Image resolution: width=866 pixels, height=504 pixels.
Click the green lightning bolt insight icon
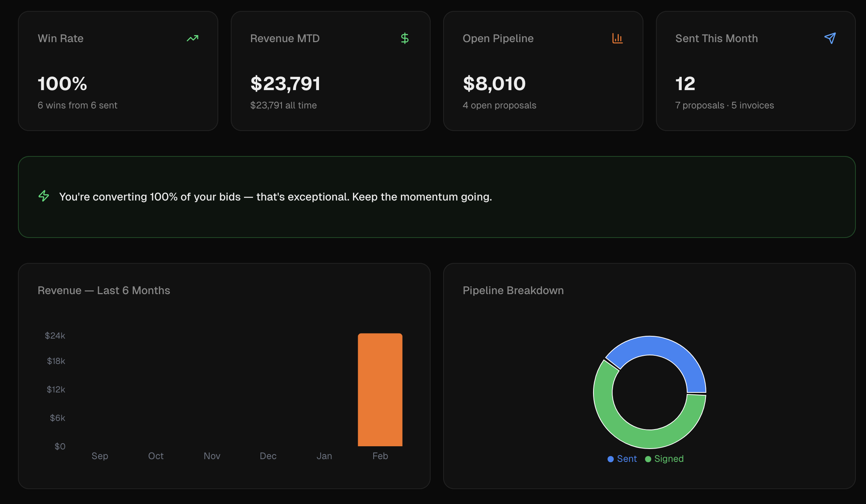(x=44, y=196)
